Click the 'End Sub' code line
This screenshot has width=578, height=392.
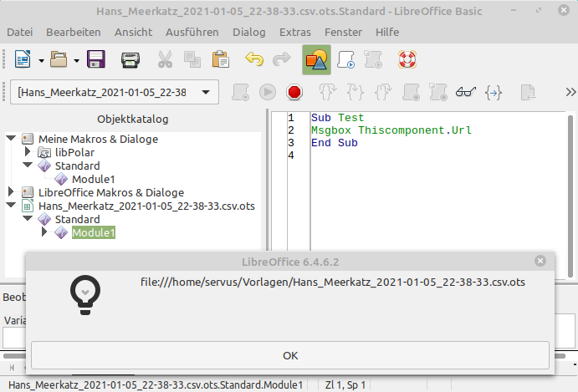click(x=335, y=143)
